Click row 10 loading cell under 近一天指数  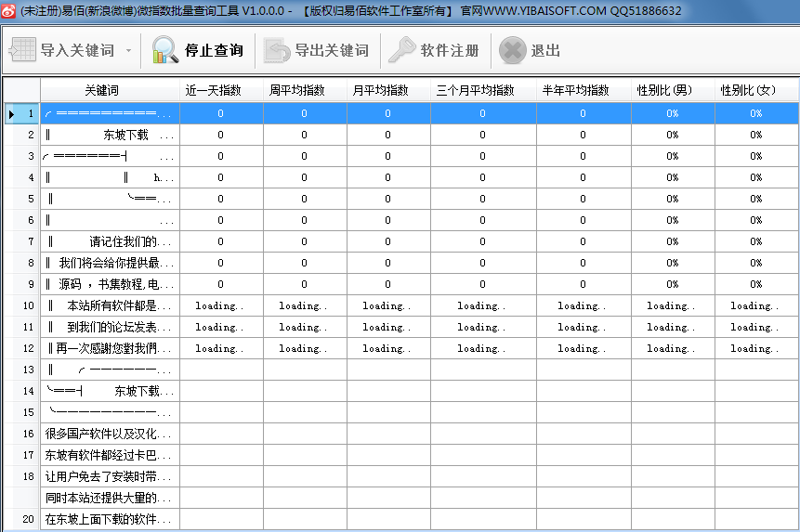[x=221, y=305]
